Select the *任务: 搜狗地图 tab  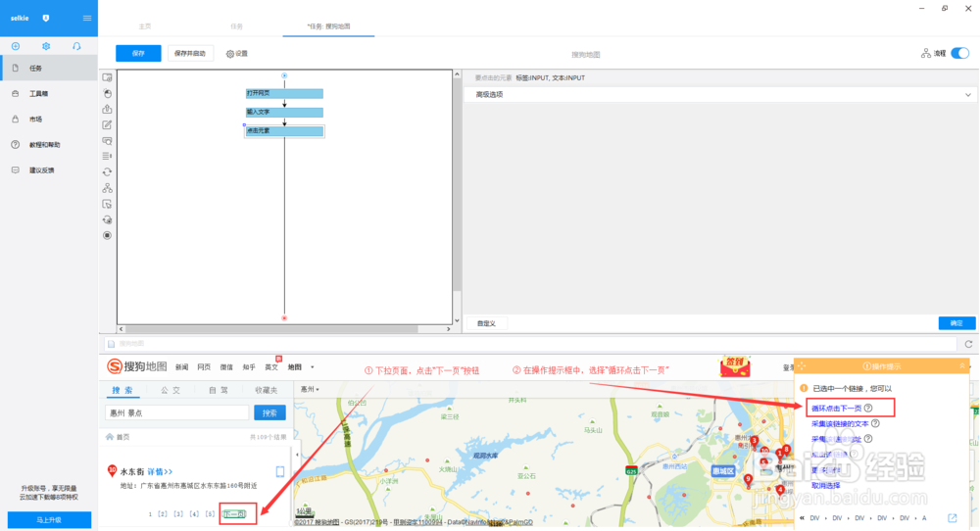[x=328, y=26]
